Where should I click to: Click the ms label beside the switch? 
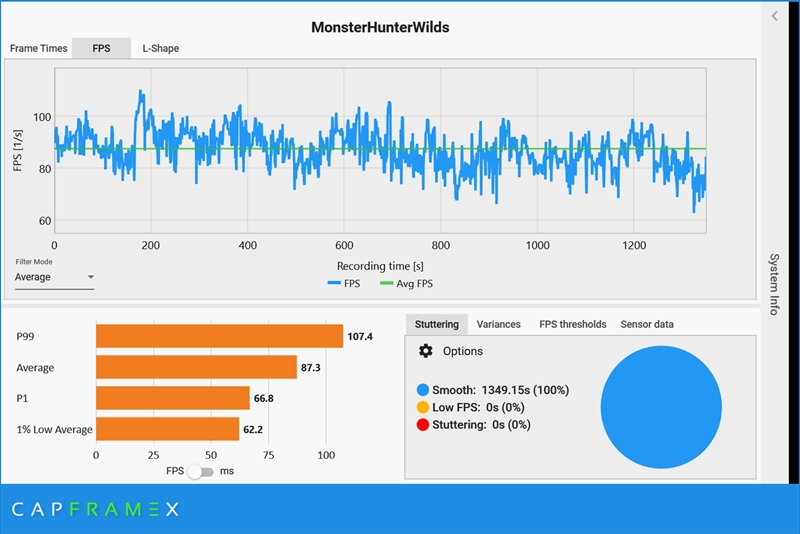coord(227,471)
